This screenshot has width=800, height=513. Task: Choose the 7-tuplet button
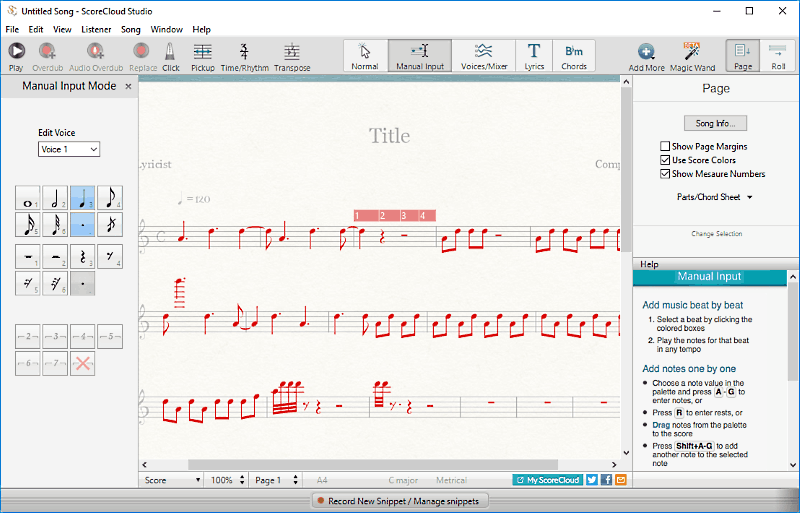coord(55,363)
